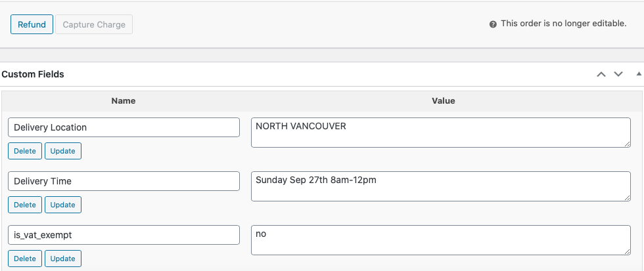Click the Capture Charge button
The height and width of the screenshot is (271, 644).
(x=94, y=25)
